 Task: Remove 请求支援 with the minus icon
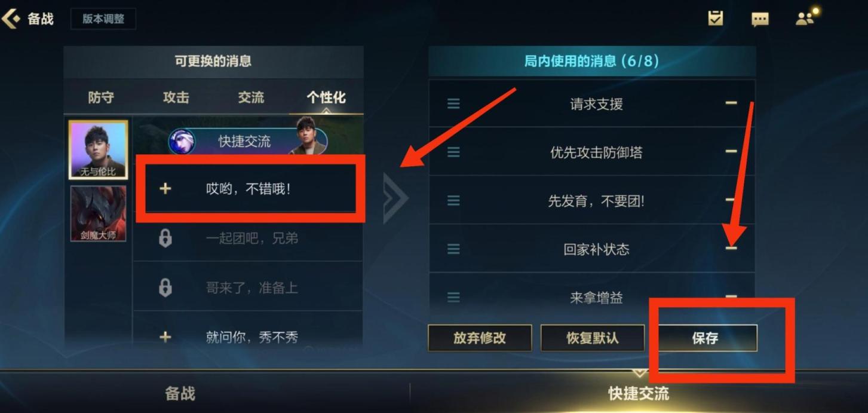(731, 103)
